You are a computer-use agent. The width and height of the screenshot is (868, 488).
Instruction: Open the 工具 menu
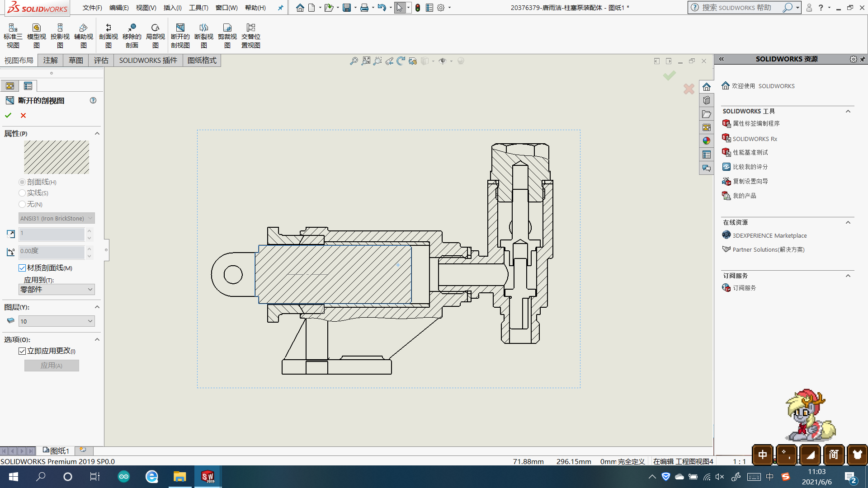tap(198, 8)
